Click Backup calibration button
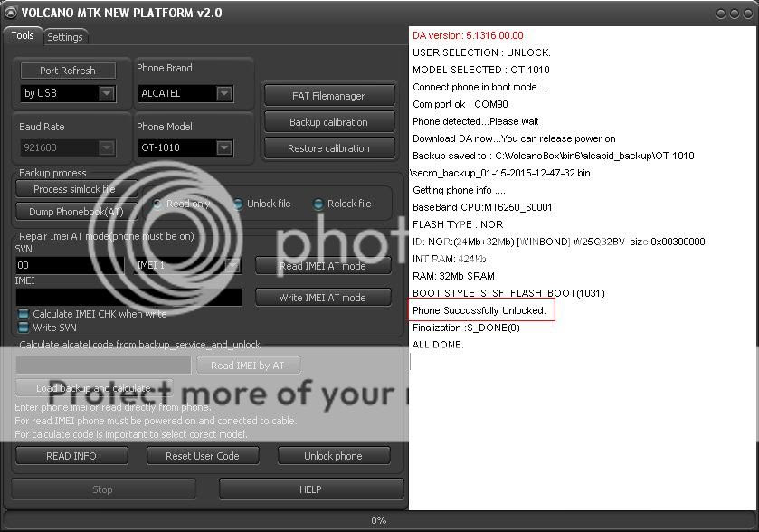The image size is (759, 532). pyautogui.click(x=328, y=122)
